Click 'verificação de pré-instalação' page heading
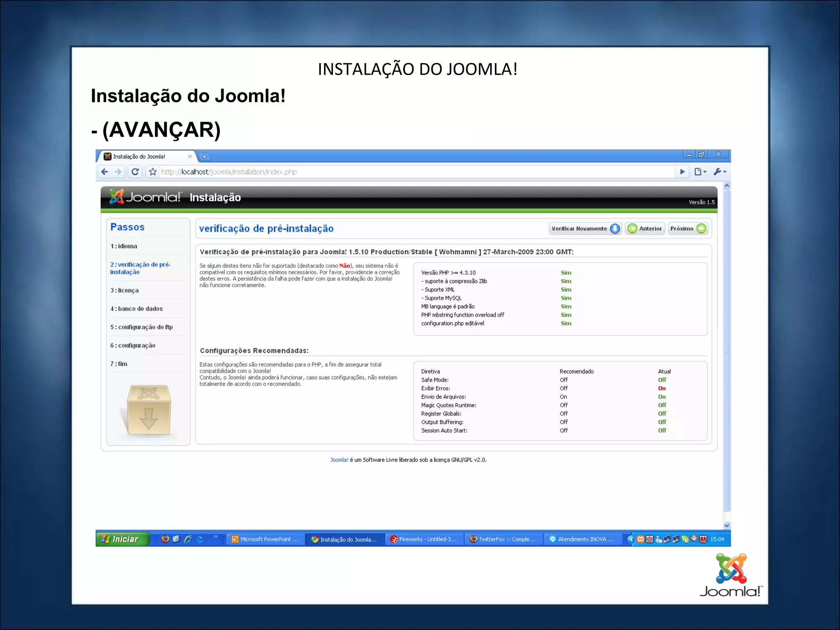 click(266, 228)
